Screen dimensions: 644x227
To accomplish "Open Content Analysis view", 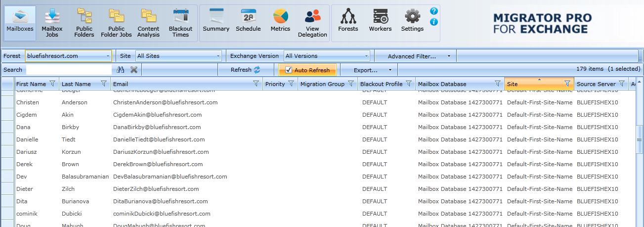I will click(x=148, y=23).
